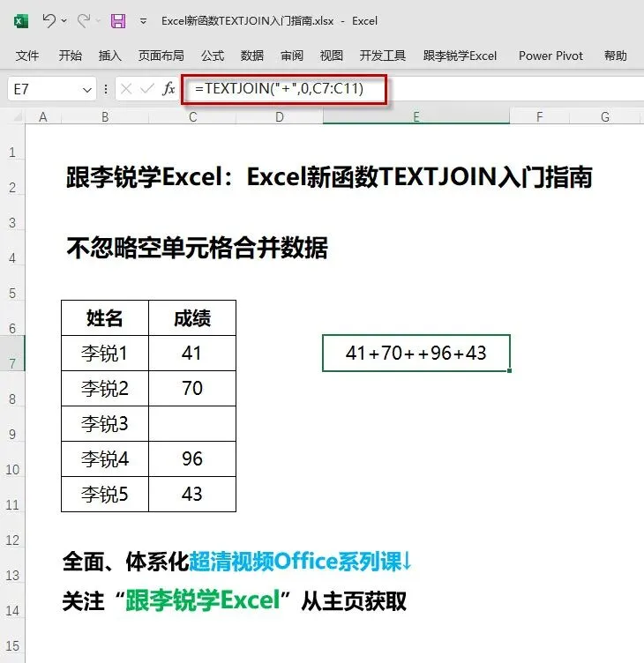The height and width of the screenshot is (663, 644).
Task: Open the 文件 tab
Action: (27, 56)
